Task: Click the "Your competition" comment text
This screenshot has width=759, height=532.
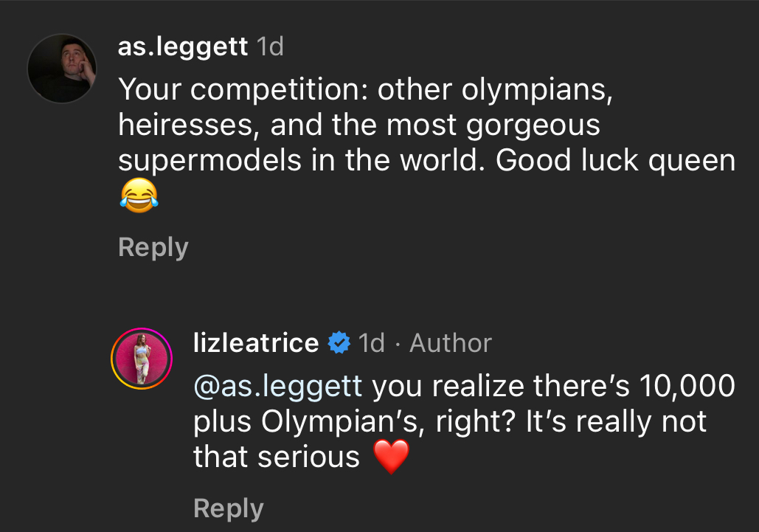Action: [x=245, y=90]
